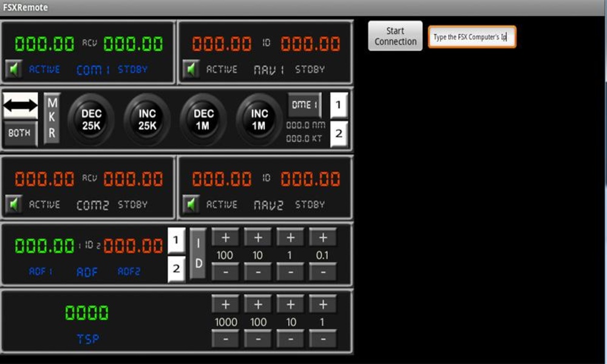
Task: Click the COM2 label
Action: [x=92, y=204]
